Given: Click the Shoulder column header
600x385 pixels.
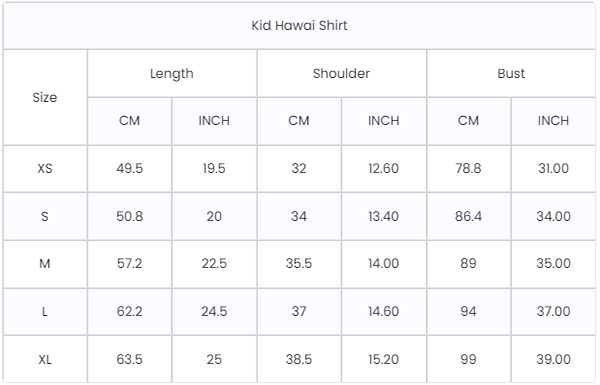Looking at the screenshot, I should point(341,73).
